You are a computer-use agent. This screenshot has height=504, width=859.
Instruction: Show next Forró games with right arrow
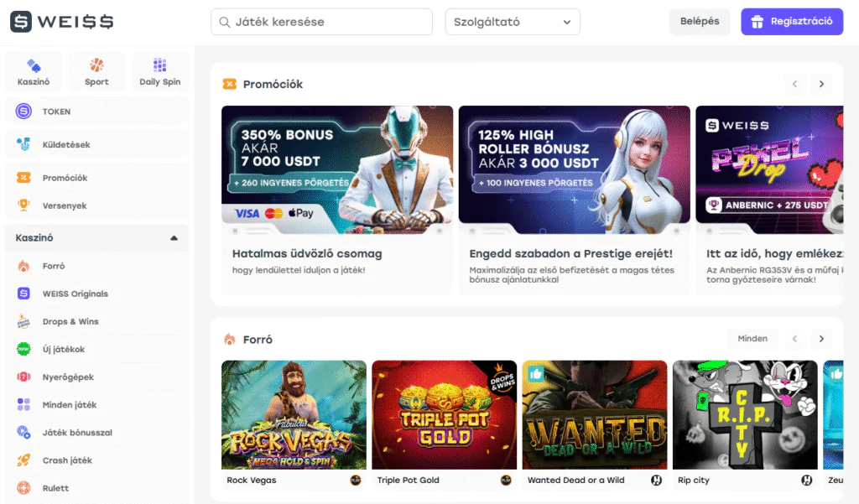click(821, 339)
